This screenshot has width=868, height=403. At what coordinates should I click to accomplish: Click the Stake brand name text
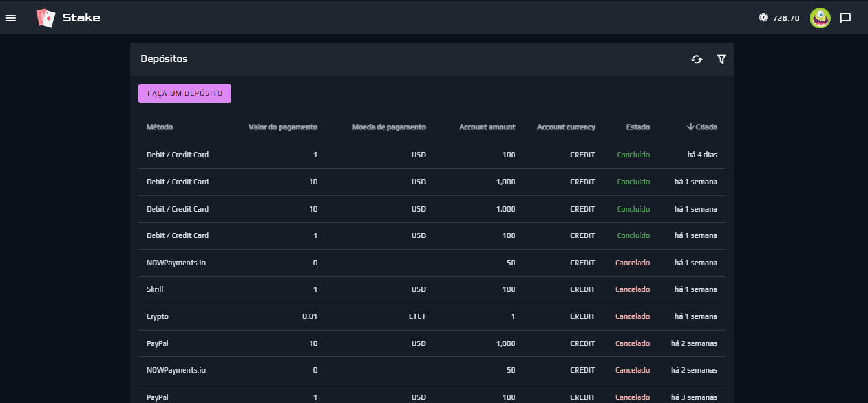[81, 18]
